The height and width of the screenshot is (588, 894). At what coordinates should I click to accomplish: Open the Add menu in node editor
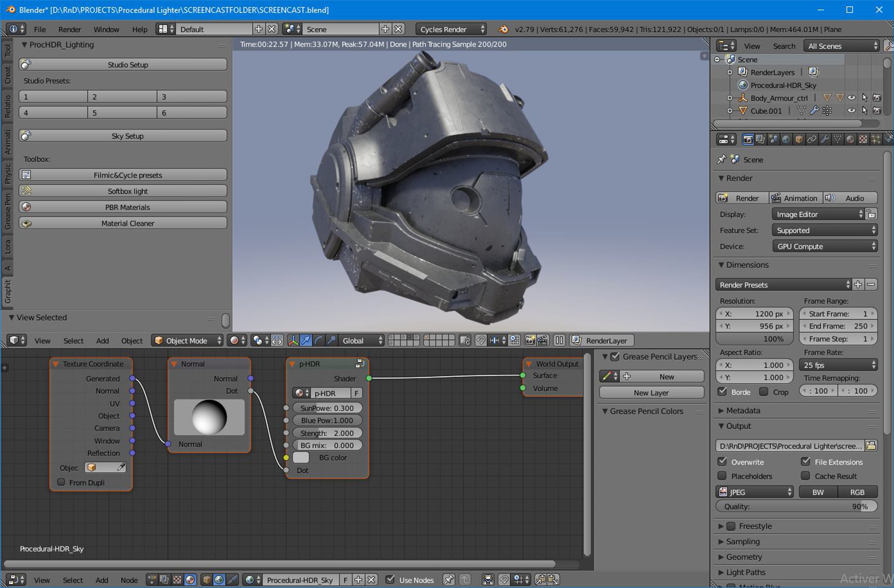pyautogui.click(x=102, y=580)
